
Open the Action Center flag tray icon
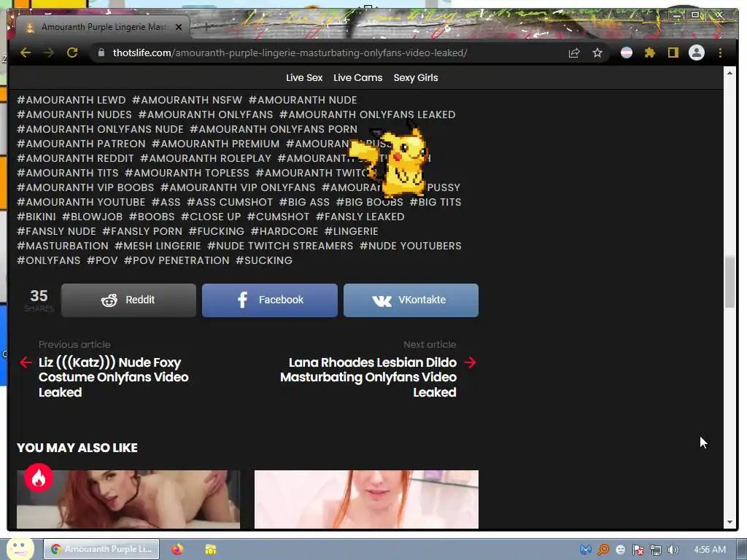coord(638,550)
